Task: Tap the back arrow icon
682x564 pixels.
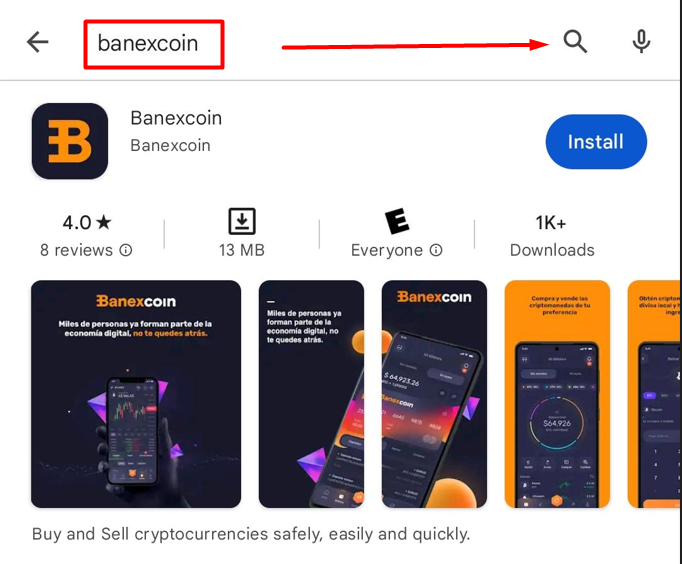Action: [x=37, y=42]
